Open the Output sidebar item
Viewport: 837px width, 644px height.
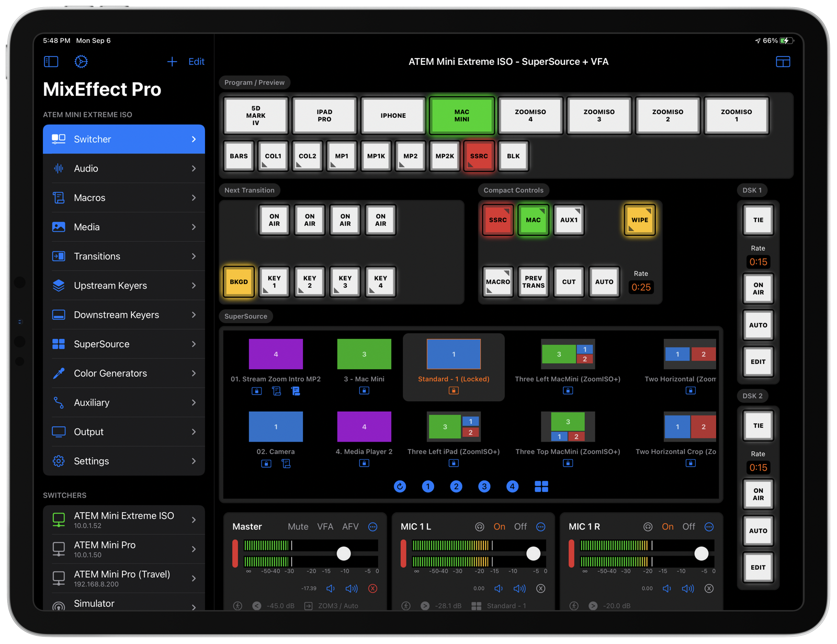[x=124, y=432]
